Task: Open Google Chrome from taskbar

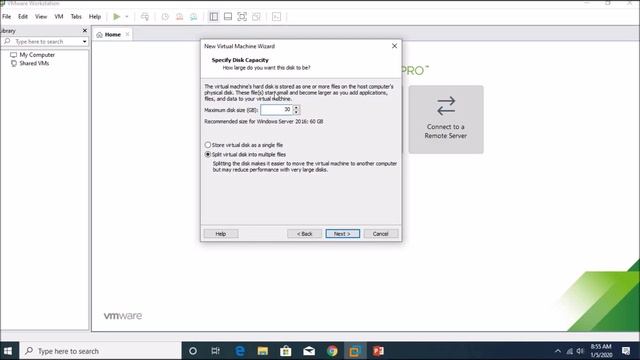Action: click(x=332, y=351)
